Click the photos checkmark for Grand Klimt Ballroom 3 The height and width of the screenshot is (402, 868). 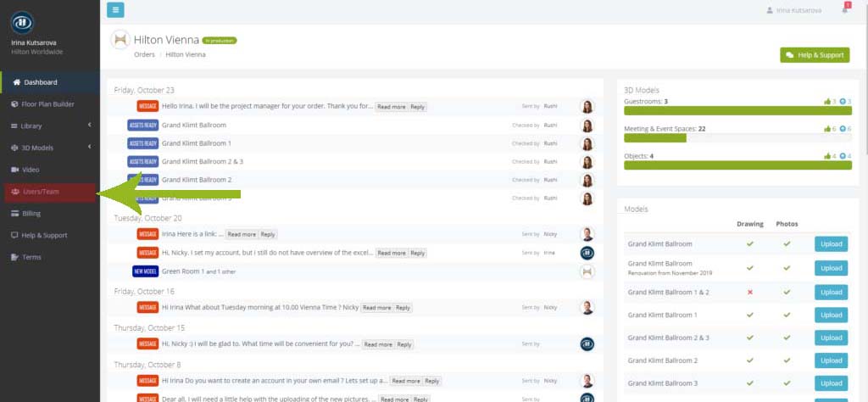tap(787, 383)
